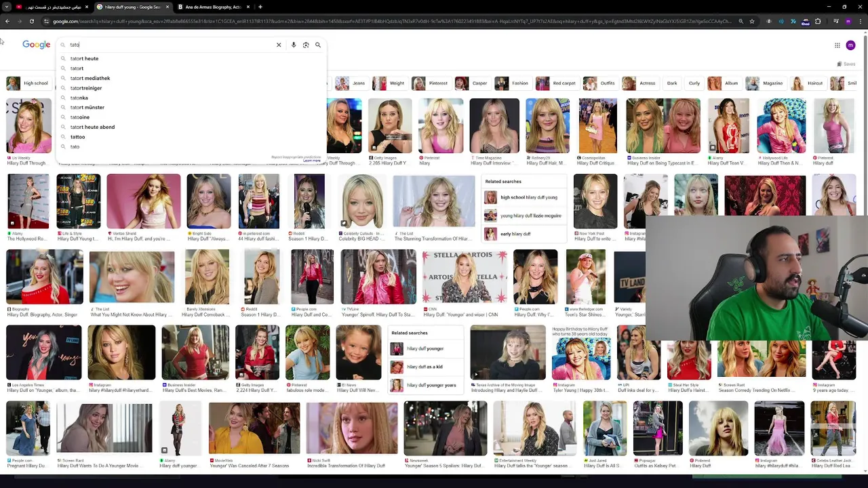Filter images by Haircut chip

coord(808,83)
